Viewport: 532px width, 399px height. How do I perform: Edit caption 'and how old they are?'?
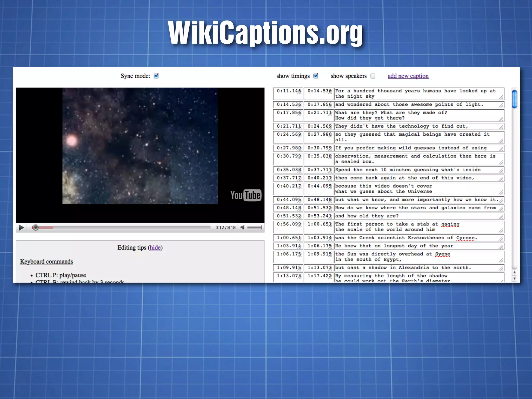pyautogui.click(x=419, y=216)
